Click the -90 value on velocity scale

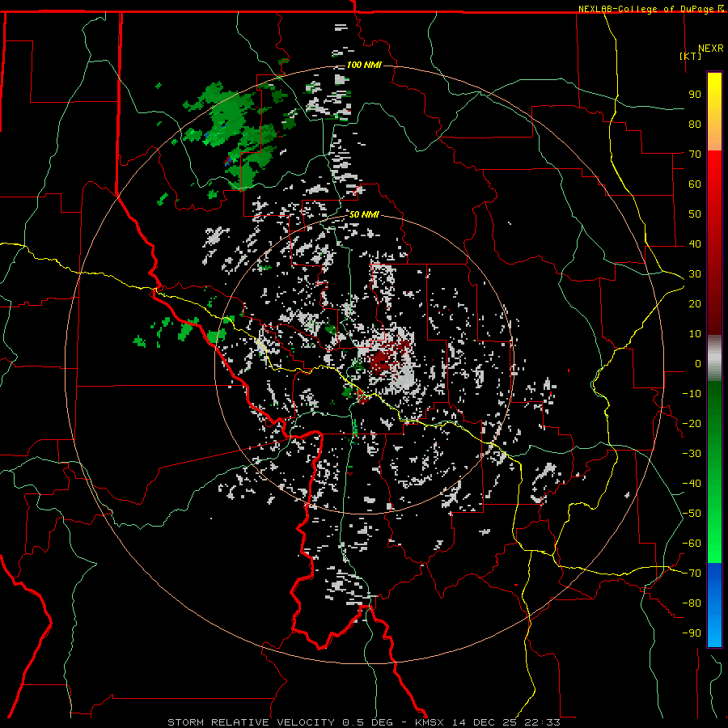(692, 633)
